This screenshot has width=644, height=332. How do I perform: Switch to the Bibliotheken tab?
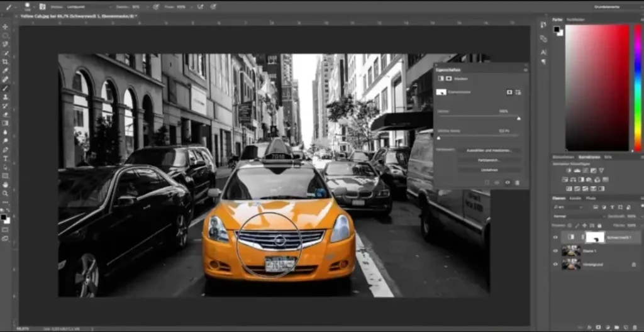click(x=564, y=157)
